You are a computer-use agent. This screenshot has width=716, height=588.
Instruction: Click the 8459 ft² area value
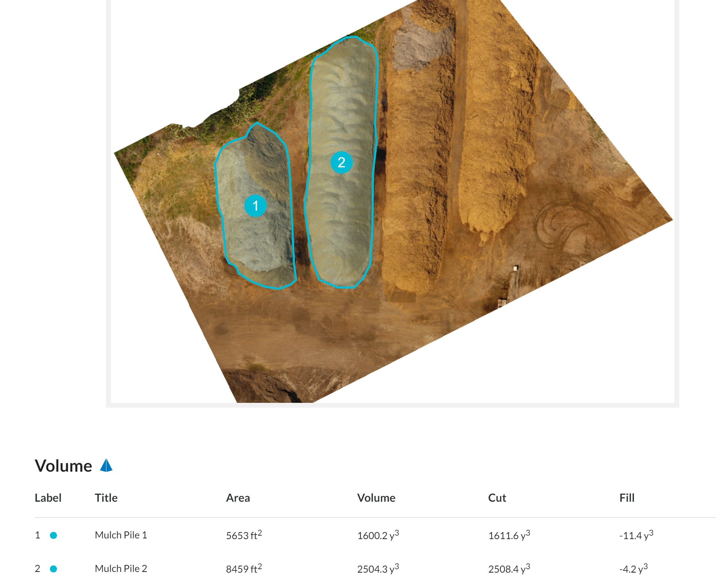click(x=244, y=569)
